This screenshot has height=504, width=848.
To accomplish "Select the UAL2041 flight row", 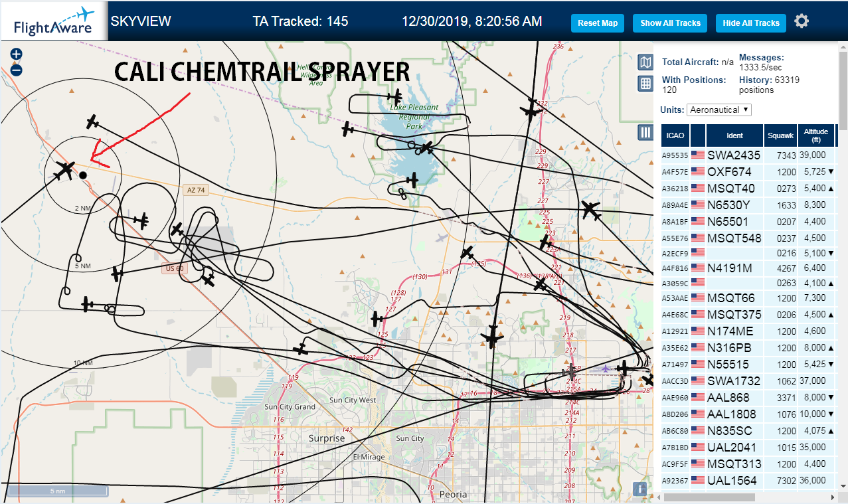I will pos(748,447).
